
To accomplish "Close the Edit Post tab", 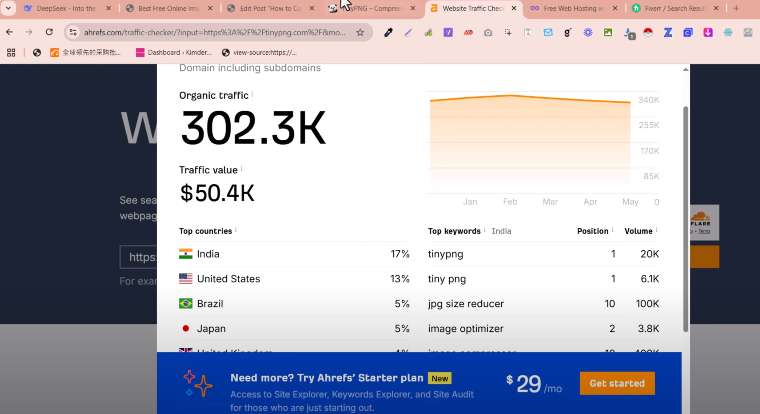I will tap(312, 8).
